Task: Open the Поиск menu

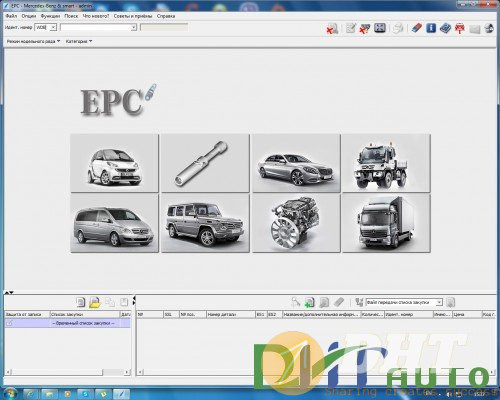Action: pos(71,16)
